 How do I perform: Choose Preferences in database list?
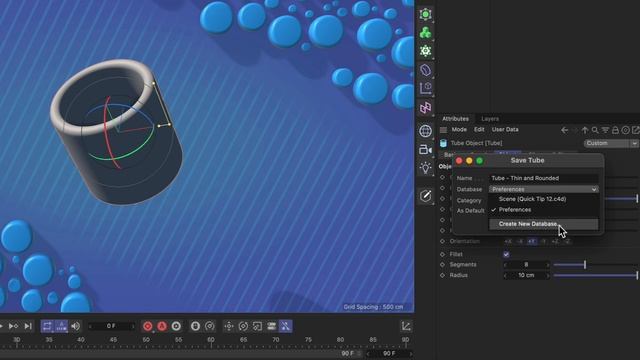pyautogui.click(x=544, y=210)
